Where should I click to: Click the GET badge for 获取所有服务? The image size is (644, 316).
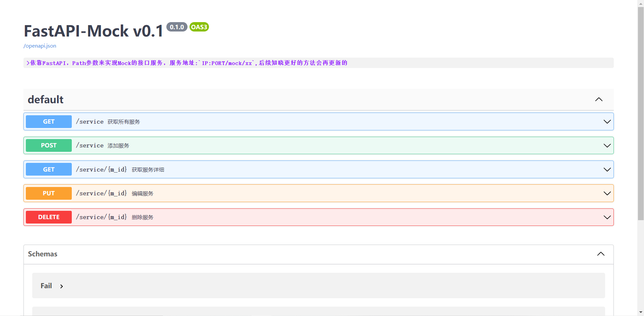(x=49, y=122)
